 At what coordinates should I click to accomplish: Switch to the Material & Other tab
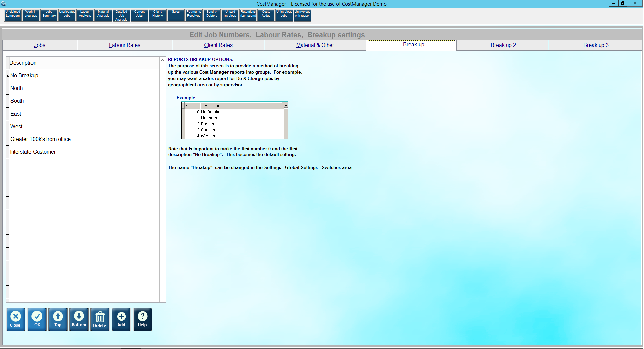[315, 45]
